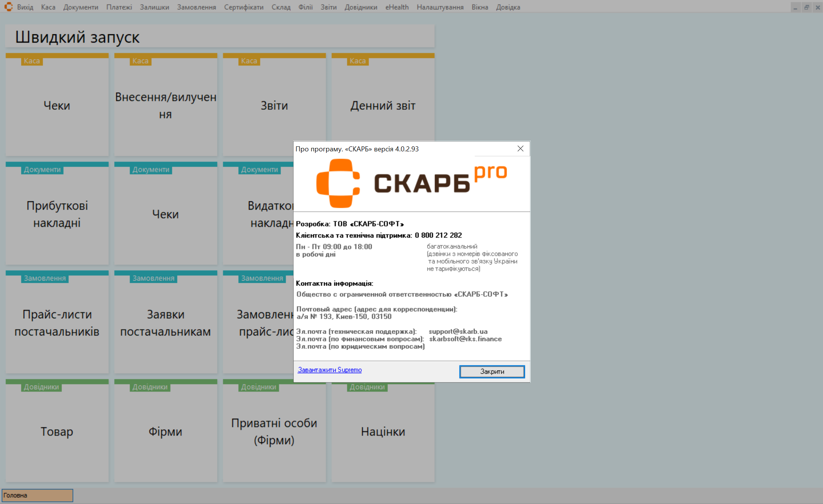The height and width of the screenshot is (504, 823).
Task: Open the Документи menu
Action: [80, 7]
